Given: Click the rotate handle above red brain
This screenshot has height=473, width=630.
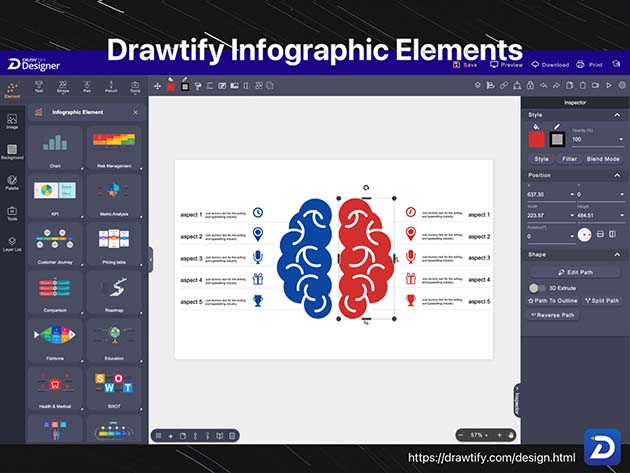Looking at the screenshot, I should (366, 188).
